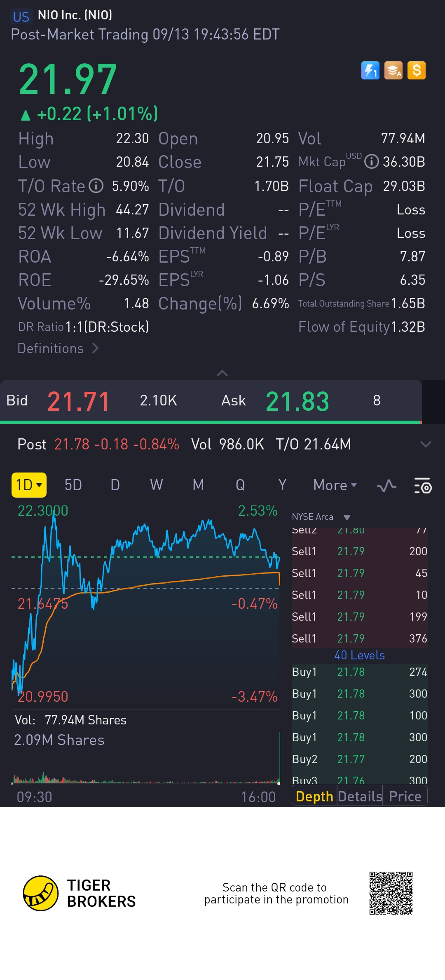This screenshot has width=445, height=980.
Task: Tap the Vol 77.94M Shares label
Action: click(70, 720)
